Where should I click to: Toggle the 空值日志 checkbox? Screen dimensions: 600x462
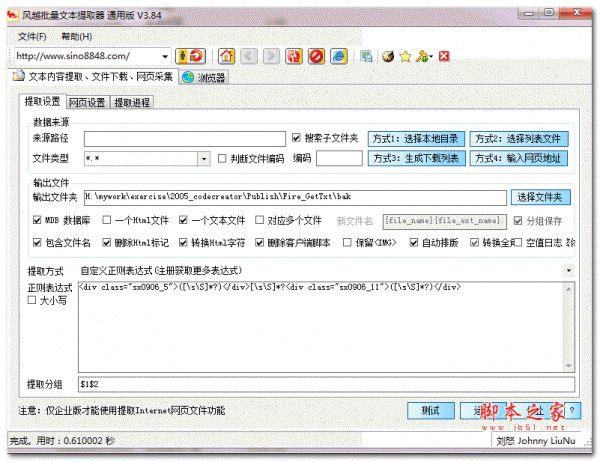517,243
